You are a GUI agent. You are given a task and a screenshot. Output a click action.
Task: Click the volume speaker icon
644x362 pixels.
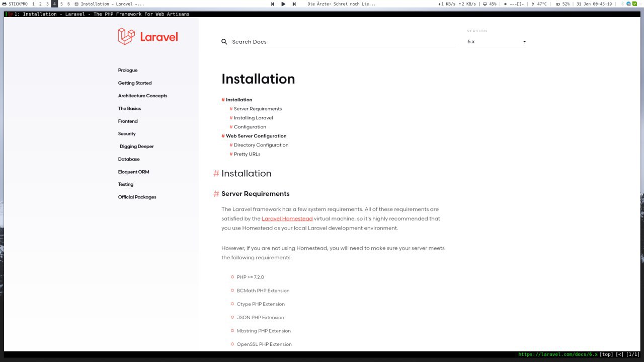tap(506, 4)
